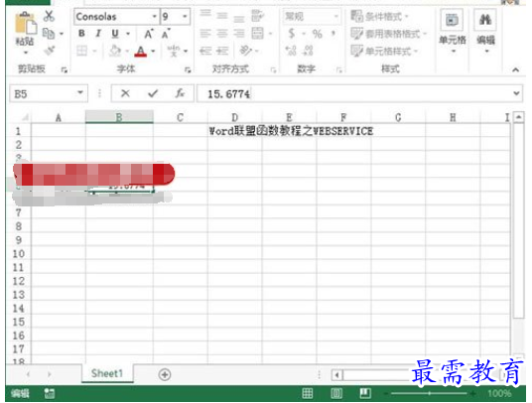Open Conditional Formatting 条件格式
The image size is (532, 403).
point(379,16)
